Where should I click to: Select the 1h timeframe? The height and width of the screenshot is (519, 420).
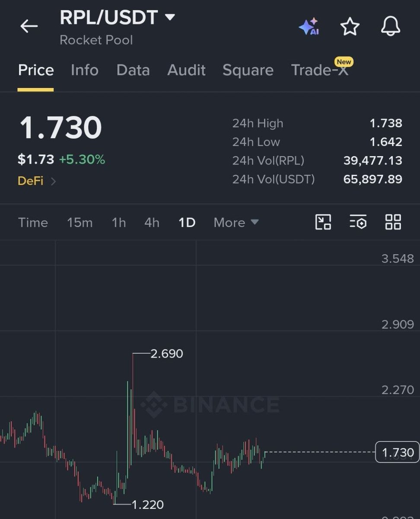click(x=118, y=222)
